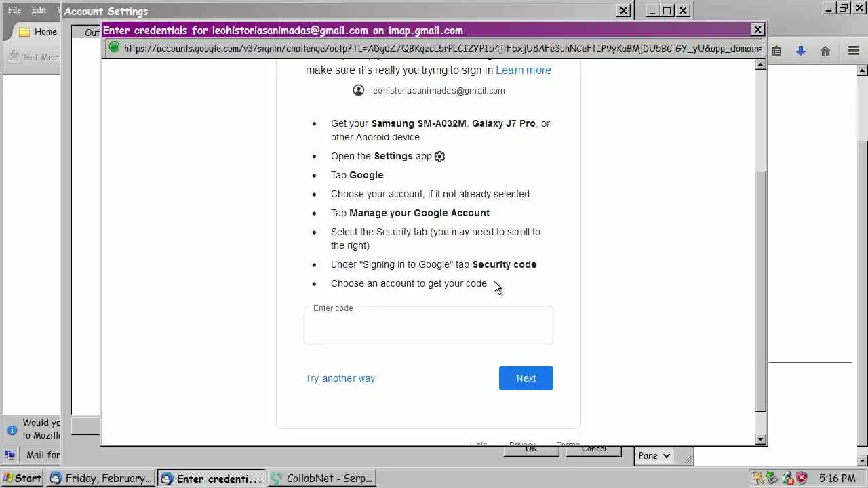Click the email address on sign-in page
This screenshot has height=488, width=868.
(x=437, y=91)
